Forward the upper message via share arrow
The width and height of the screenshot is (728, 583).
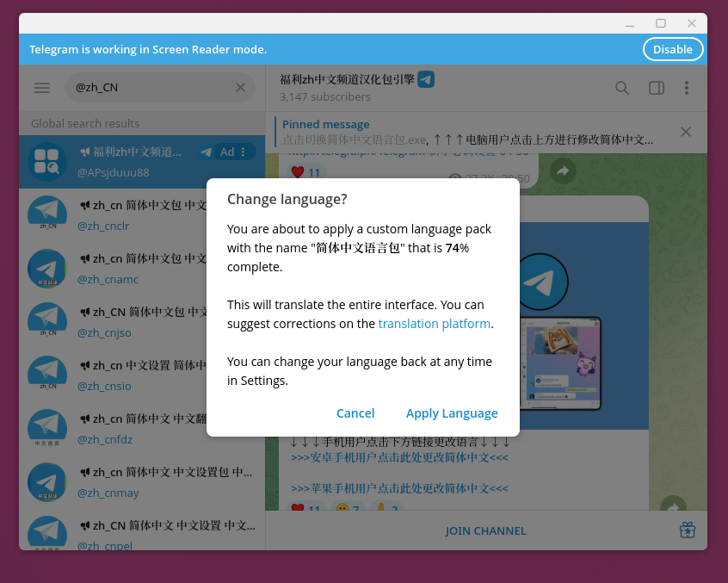click(x=563, y=171)
